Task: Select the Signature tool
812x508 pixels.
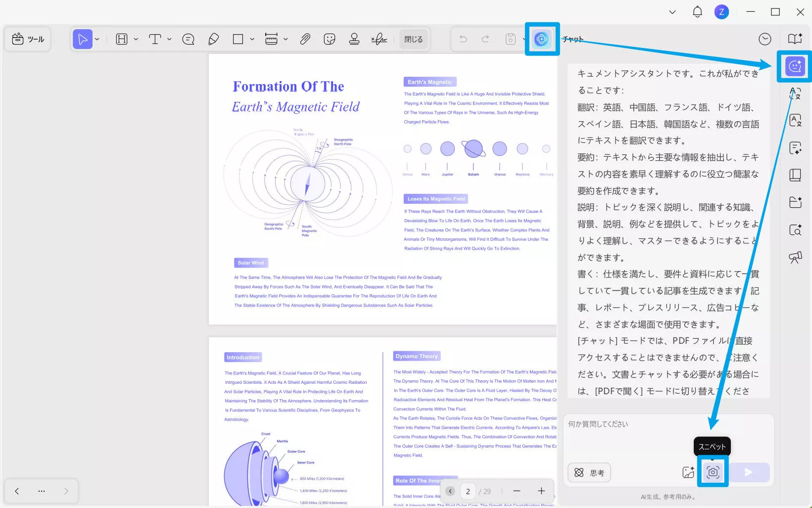Action: [379, 39]
